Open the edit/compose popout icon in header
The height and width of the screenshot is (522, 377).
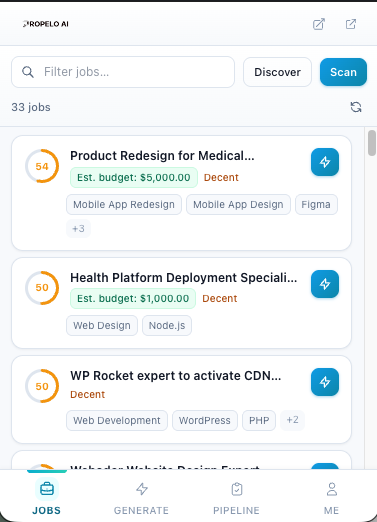[x=319, y=24]
